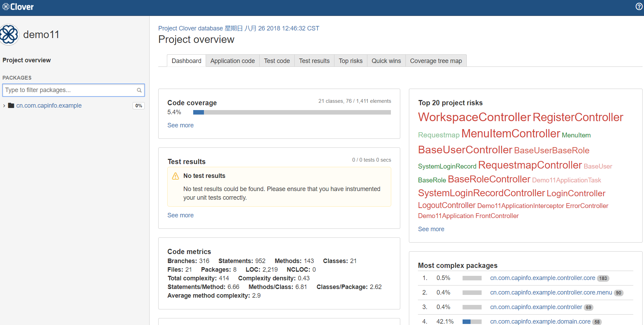The height and width of the screenshot is (325, 644).
Task: Click the Average method complexity: 2.9 metric
Action: pos(214,296)
